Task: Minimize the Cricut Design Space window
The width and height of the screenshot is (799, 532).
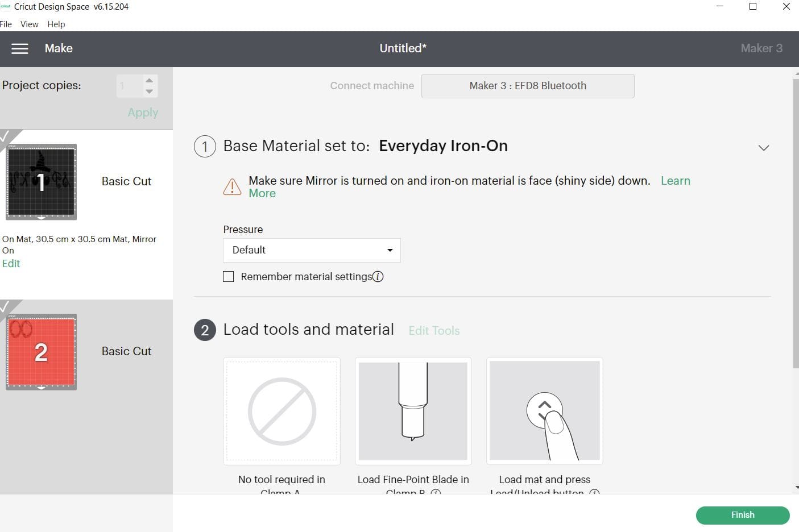Action: [x=720, y=7]
